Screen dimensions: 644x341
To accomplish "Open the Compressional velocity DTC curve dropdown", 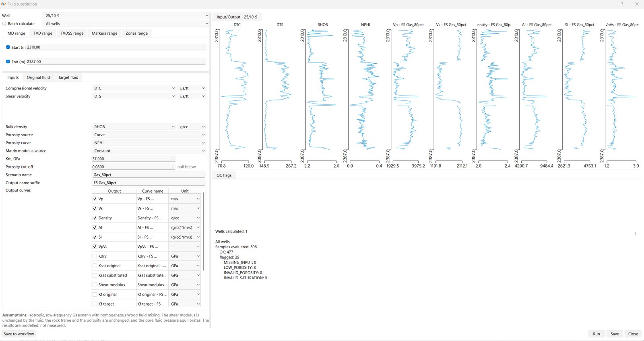I will click(134, 88).
